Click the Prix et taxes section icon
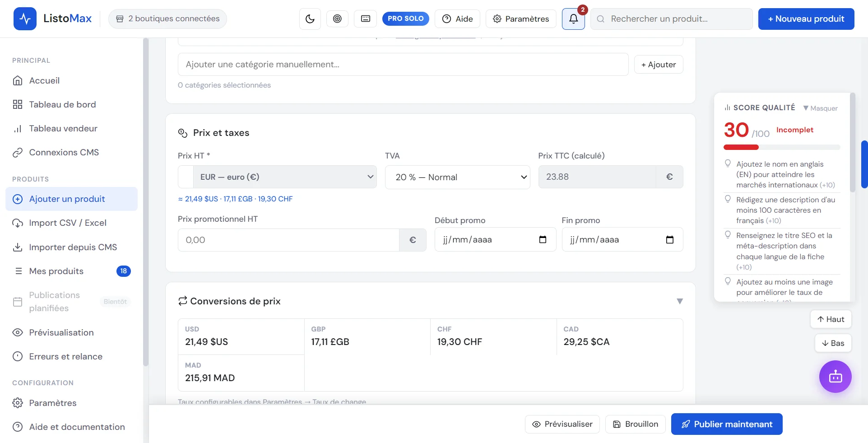The height and width of the screenshot is (443, 868). coord(183,133)
